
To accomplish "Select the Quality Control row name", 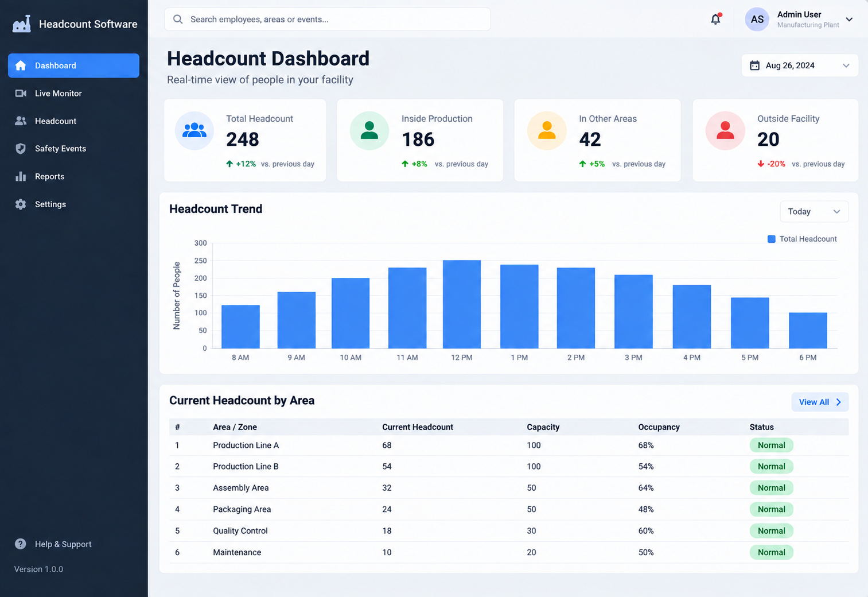I will [x=240, y=531].
